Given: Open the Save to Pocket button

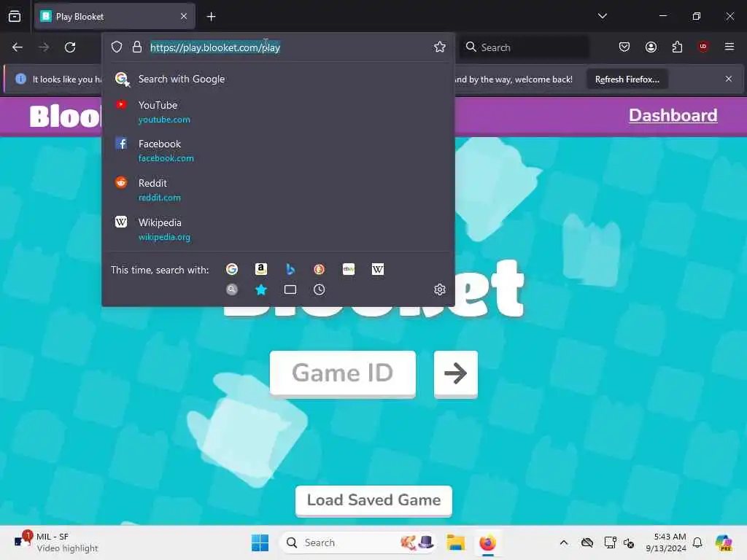Looking at the screenshot, I should [624, 47].
